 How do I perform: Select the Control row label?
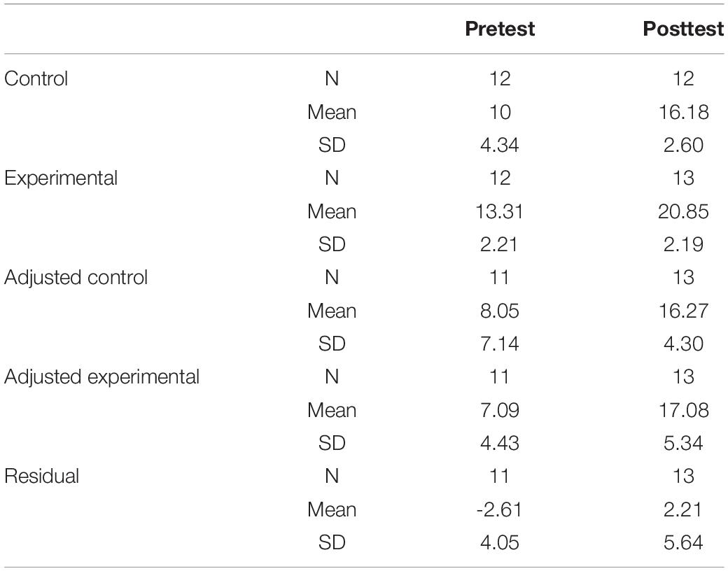point(36,78)
